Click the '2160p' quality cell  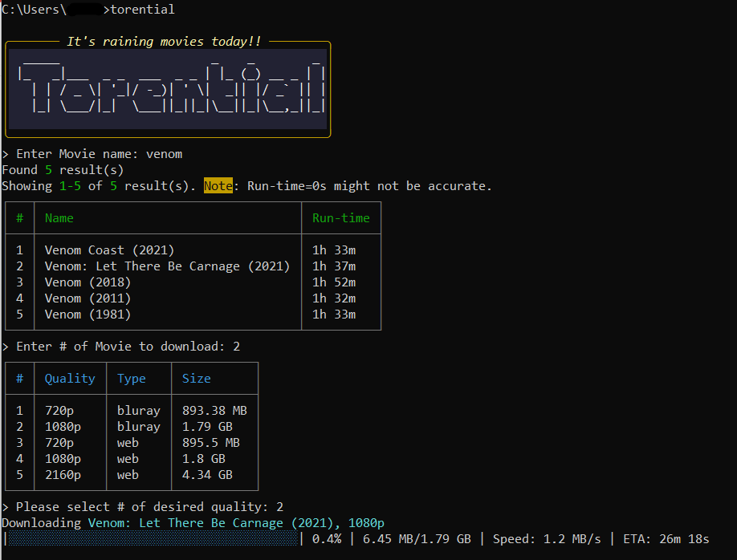[x=63, y=475]
